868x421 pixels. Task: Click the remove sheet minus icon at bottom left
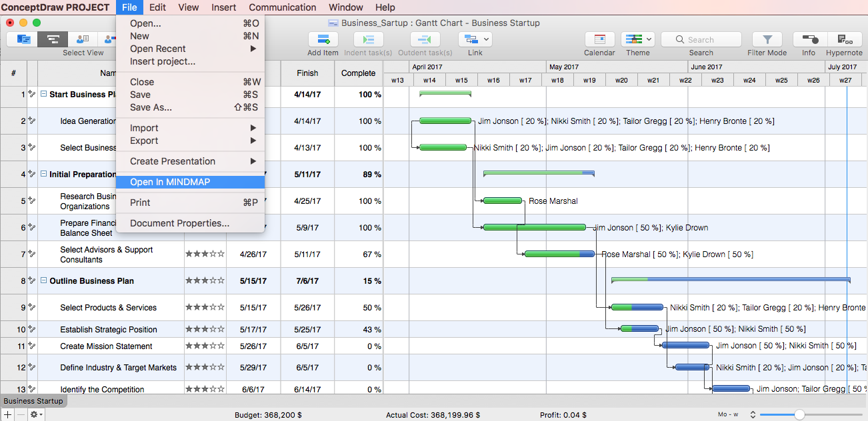[21, 414]
